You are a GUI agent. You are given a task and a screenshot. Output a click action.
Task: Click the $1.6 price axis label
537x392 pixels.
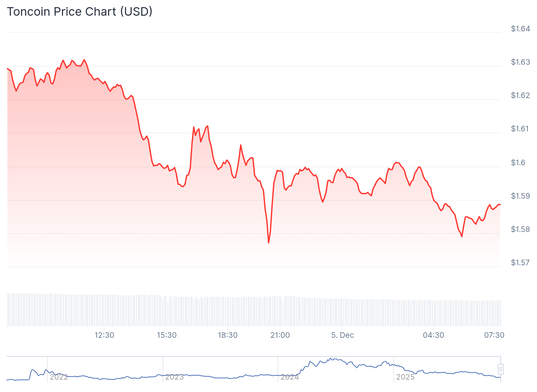(x=518, y=163)
